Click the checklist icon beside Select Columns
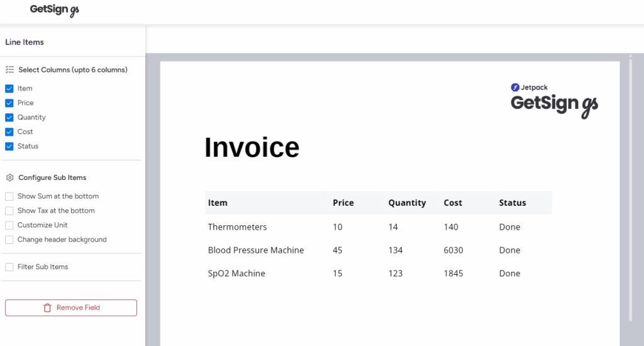Viewport: 644px width, 346px height. 9,70
